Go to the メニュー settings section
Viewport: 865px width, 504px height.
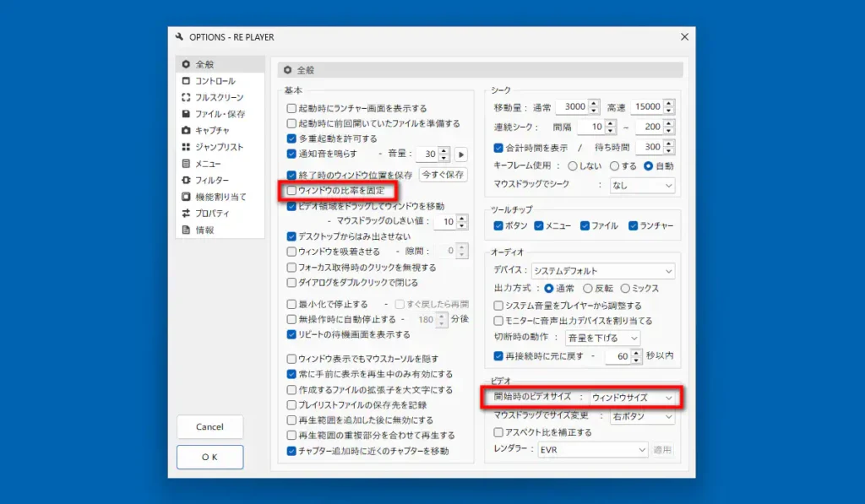188,162
